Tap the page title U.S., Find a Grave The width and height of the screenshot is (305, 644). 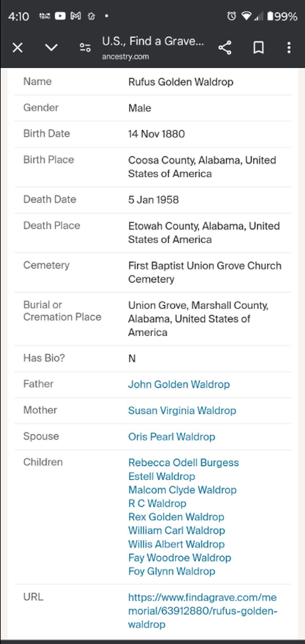[x=152, y=41]
